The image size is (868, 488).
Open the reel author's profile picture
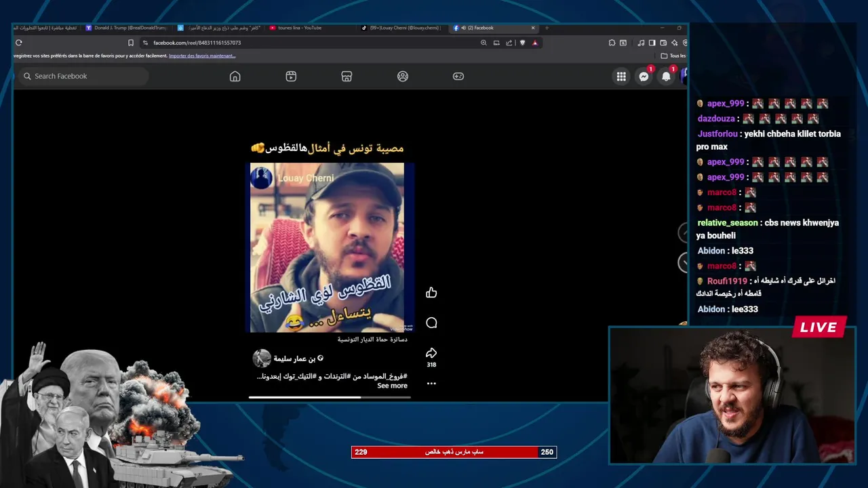click(262, 359)
